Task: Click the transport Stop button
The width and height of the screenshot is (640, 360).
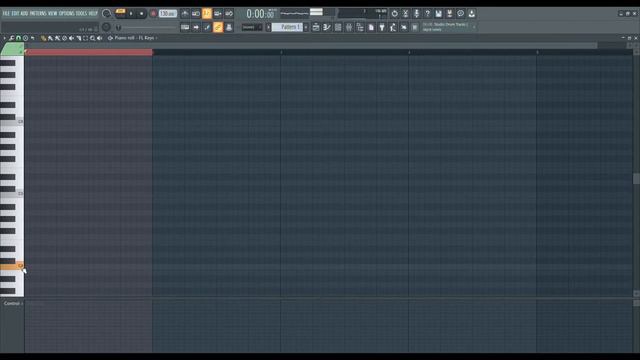Action: (x=142, y=13)
